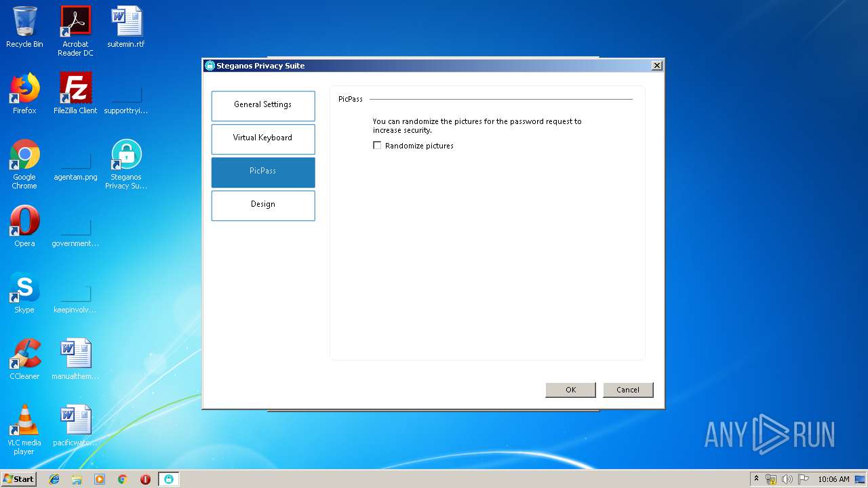Click the 10:06 AM taskbar clock

click(x=833, y=479)
